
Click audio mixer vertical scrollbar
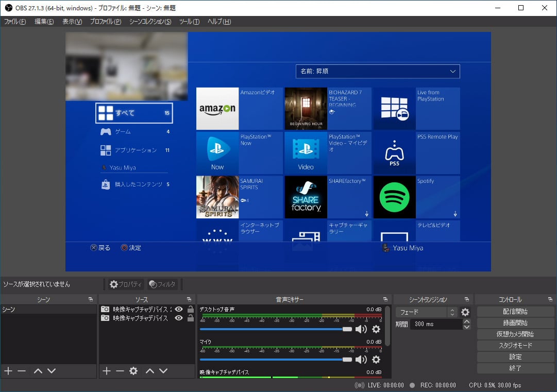tap(388, 326)
